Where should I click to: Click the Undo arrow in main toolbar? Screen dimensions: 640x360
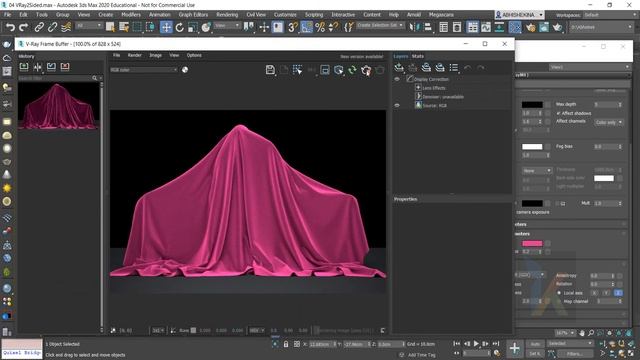click(10, 27)
